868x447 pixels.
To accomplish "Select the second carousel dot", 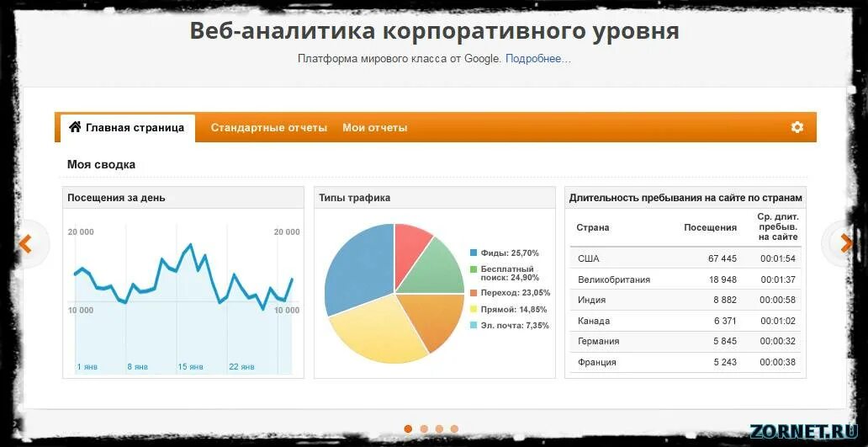I will pyautogui.click(x=423, y=428).
